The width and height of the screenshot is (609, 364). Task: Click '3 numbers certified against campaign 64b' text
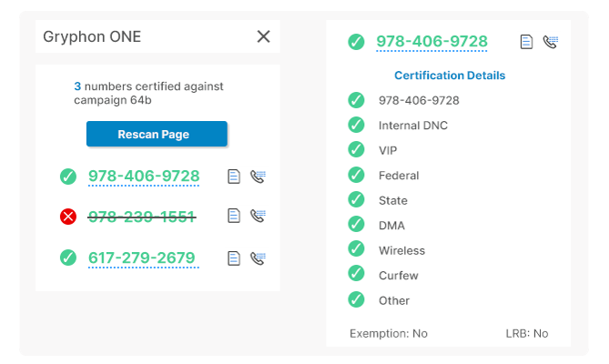tap(148, 93)
